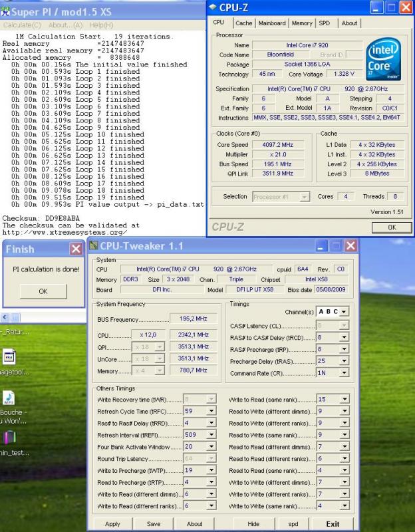Click Core Speed 4097.2 MHz value
Image resolution: width=415 pixels, height=532 pixels.
point(277,145)
